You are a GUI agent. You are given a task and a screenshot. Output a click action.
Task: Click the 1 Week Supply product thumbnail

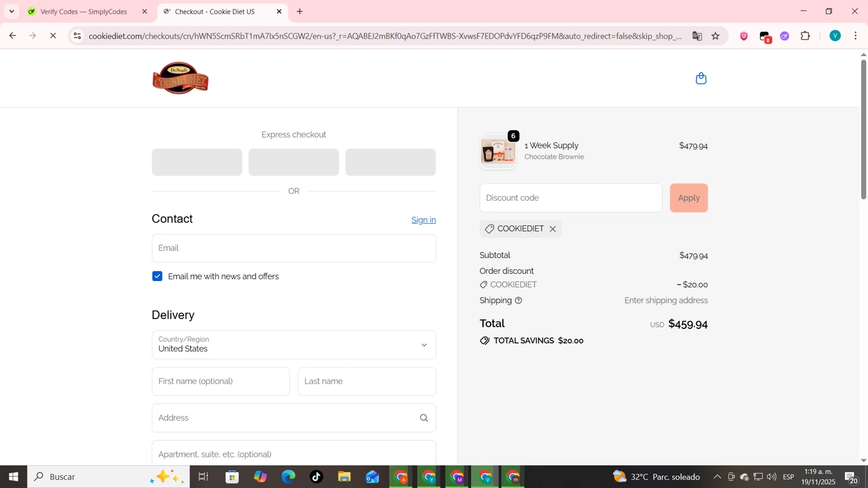pos(498,151)
